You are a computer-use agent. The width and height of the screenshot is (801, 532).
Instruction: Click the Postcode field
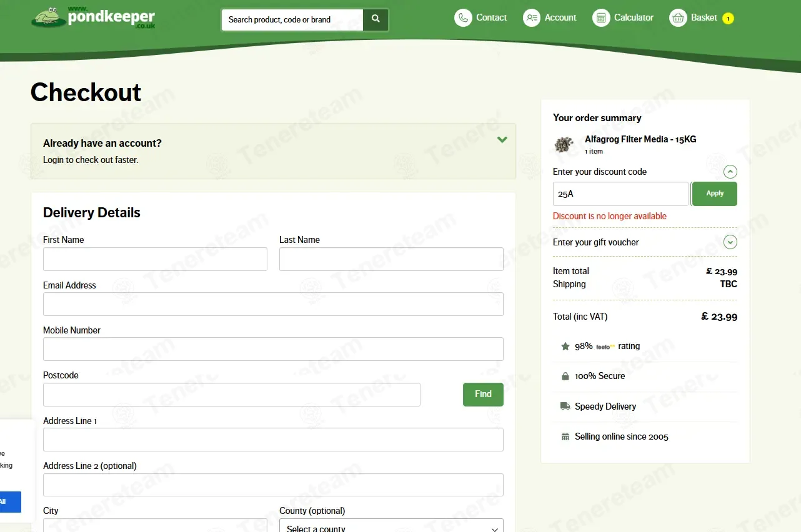coord(232,395)
